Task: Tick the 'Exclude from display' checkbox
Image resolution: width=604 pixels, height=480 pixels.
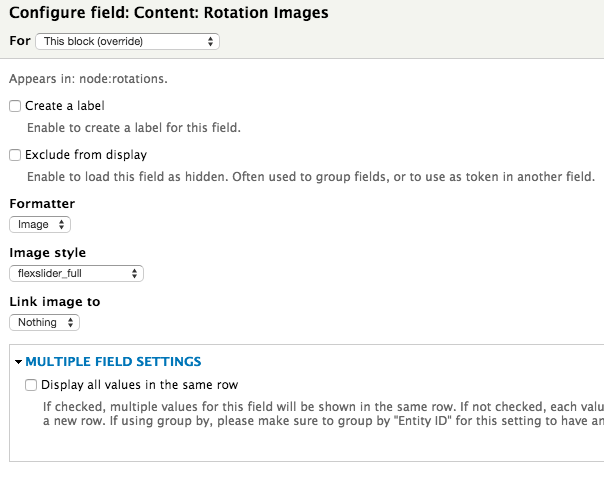Action: click(x=15, y=155)
